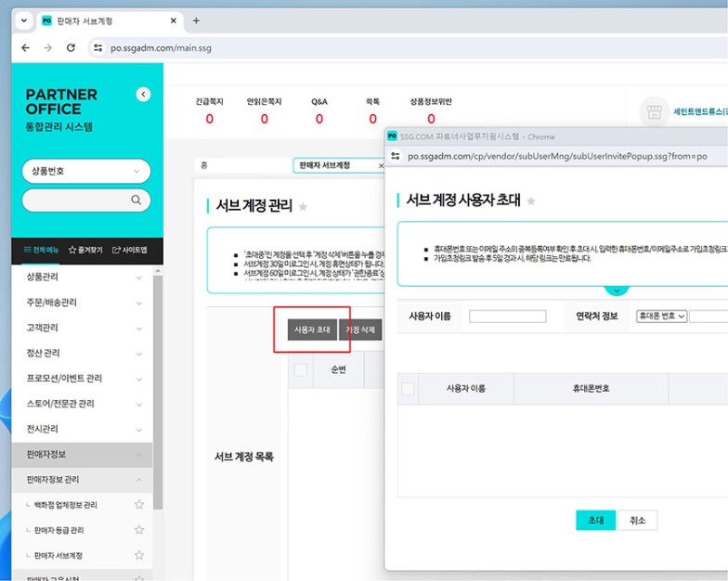The width and height of the screenshot is (728, 581).
Task: Click contact input field next to 휴대폰 번호
Action: pyautogui.click(x=708, y=316)
